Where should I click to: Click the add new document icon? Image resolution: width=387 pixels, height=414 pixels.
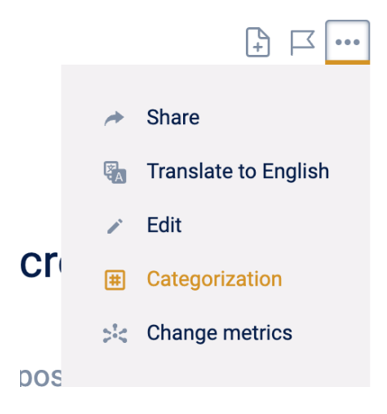[258, 42]
